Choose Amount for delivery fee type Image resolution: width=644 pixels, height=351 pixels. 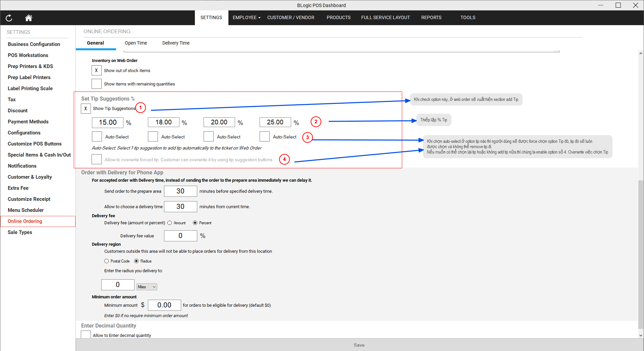(x=170, y=223)
